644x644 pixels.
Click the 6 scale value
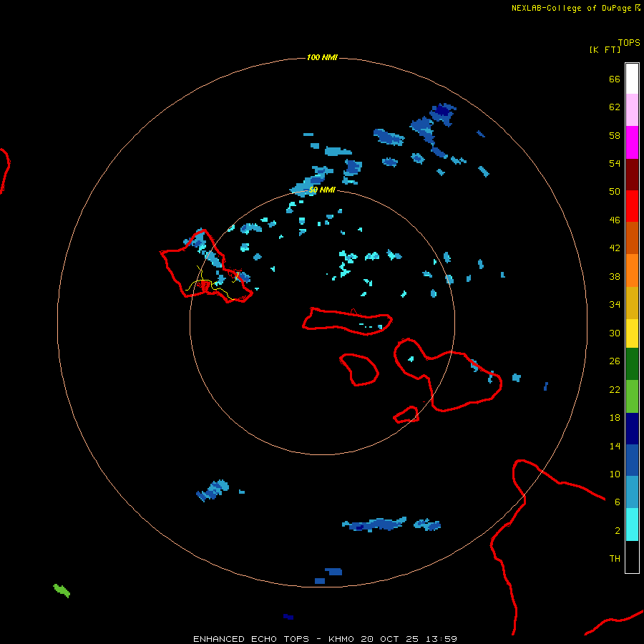[x=618, y=502]
